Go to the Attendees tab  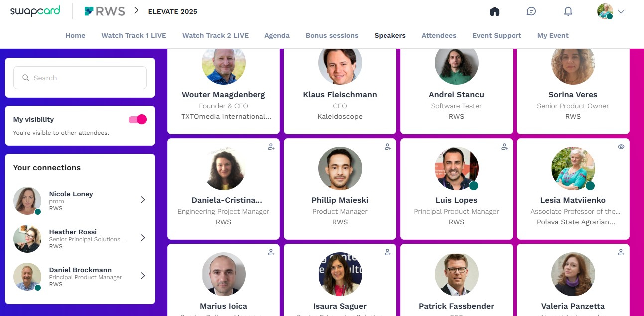[439, 35]
